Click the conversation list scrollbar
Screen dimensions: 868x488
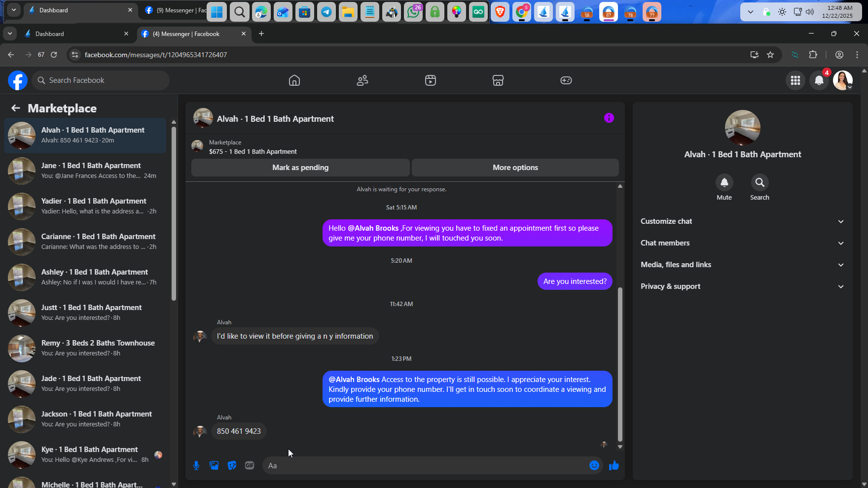[x=174, y=213]
